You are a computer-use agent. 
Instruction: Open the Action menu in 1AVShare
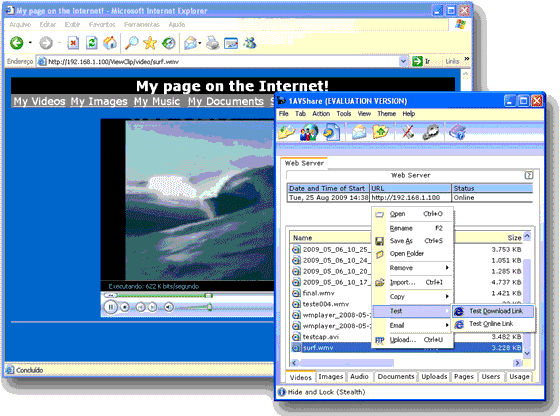pyautogui.click(x=321, y=114)
